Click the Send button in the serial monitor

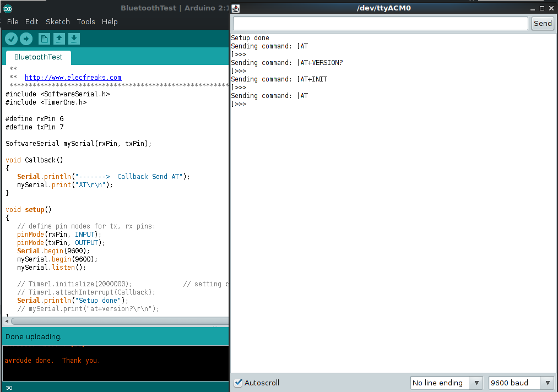(x=543, y=24)
